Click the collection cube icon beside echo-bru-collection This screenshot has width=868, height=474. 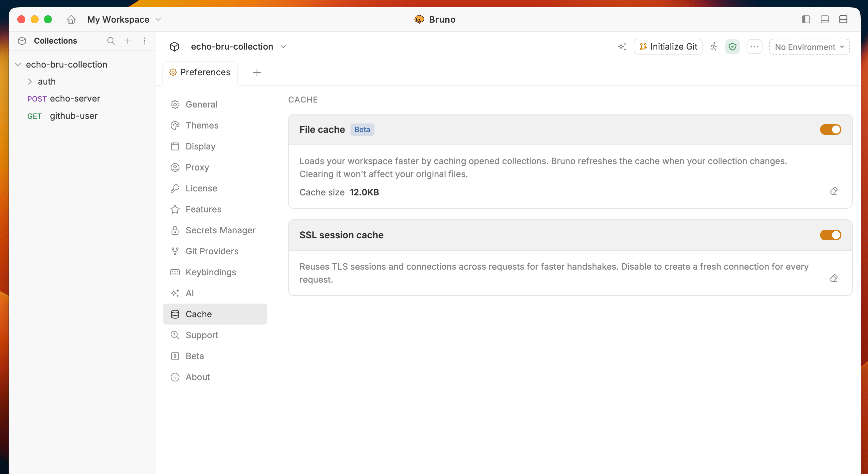174,47
